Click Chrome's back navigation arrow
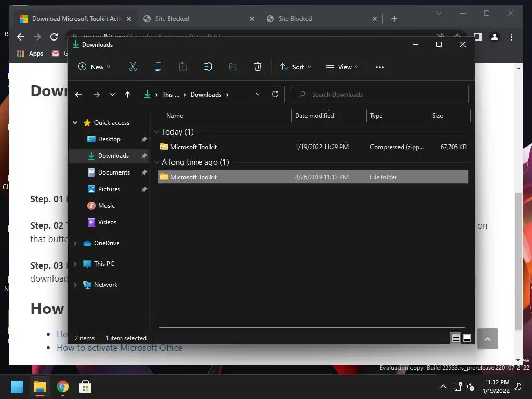This screenshot has height=399, width=532. click(x=21, y=37)
